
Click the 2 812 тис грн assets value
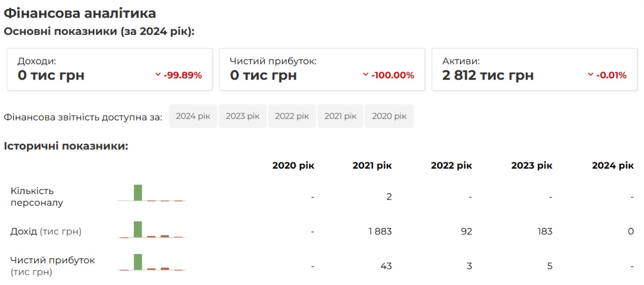488,75
